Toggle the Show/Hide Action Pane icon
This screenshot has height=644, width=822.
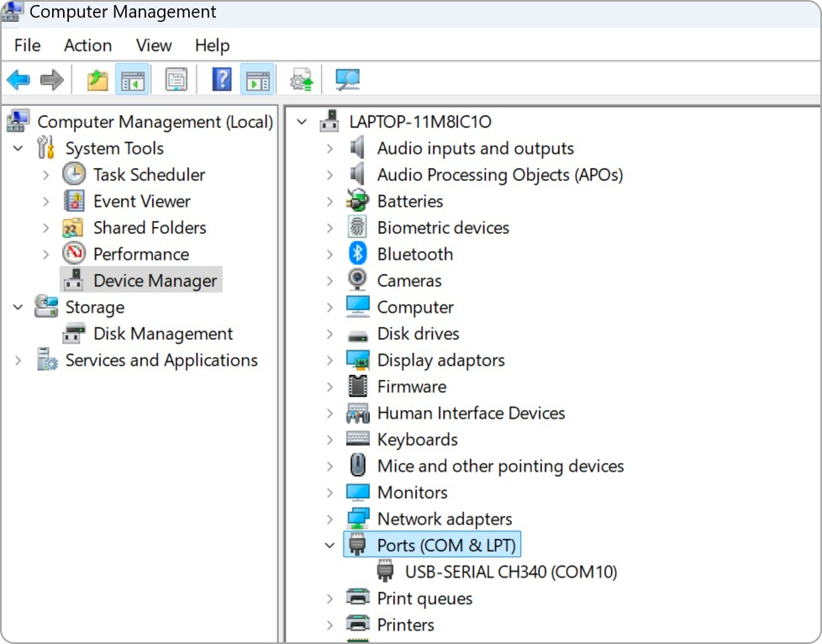[257, 79]
